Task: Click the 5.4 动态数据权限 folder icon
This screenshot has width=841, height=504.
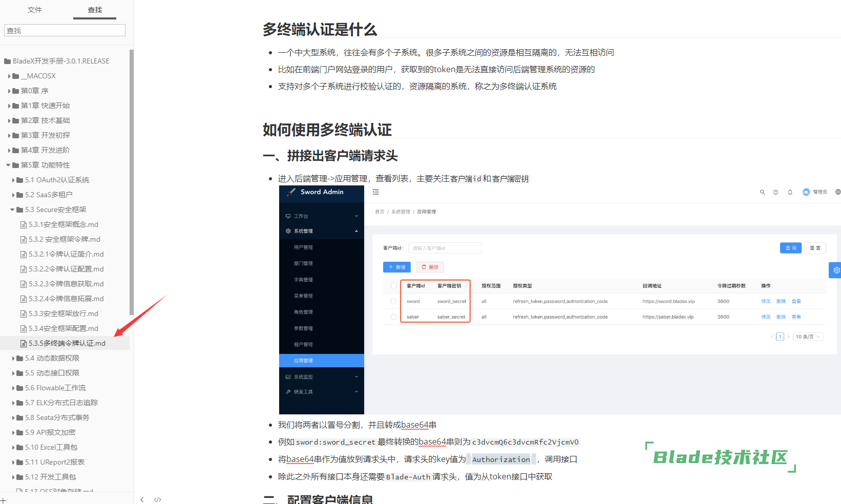Action: (19, 358)
